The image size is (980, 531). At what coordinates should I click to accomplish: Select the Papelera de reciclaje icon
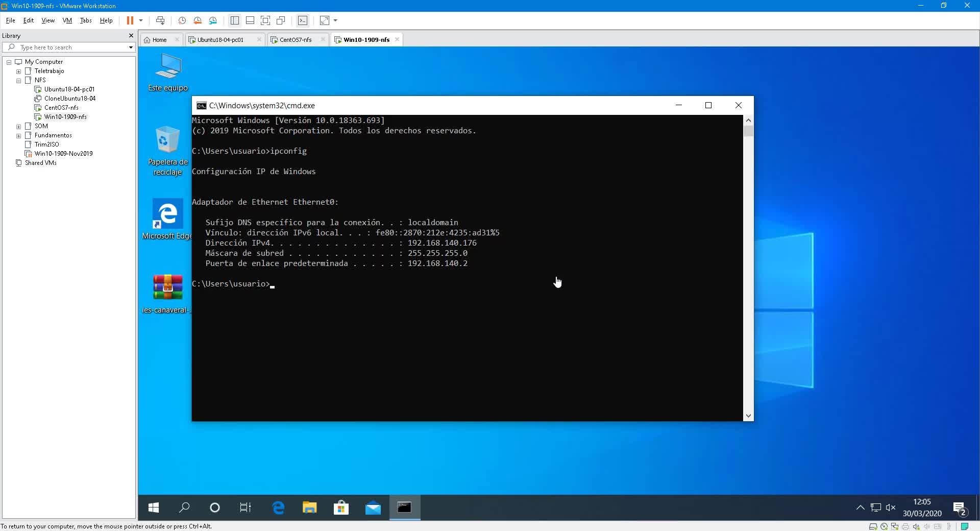point(168,151)
